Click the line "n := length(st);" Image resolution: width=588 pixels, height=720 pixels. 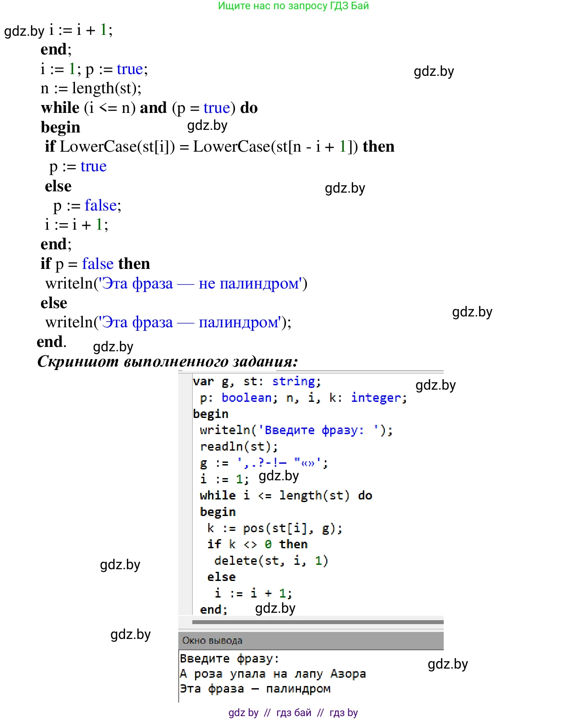(91, 88)
